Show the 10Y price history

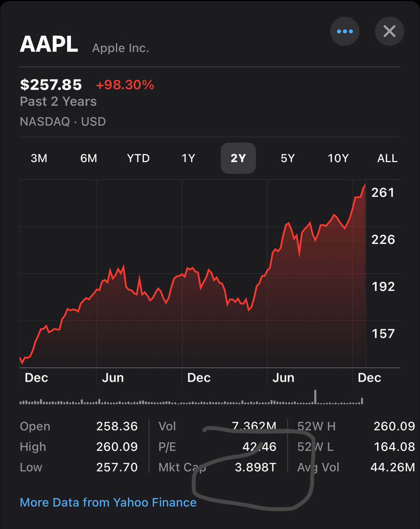pyautogui.click(x=338, y=158)
